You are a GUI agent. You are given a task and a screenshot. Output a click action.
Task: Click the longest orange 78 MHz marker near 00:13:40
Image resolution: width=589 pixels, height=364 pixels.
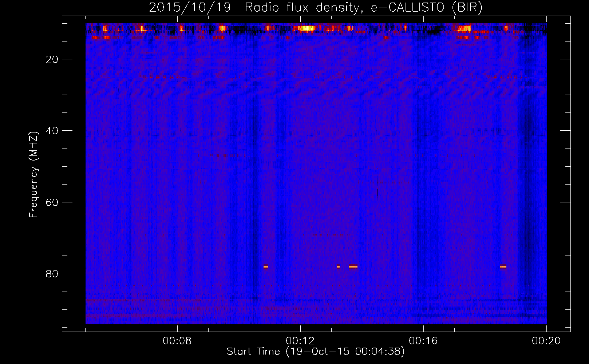tap(353, 267)
